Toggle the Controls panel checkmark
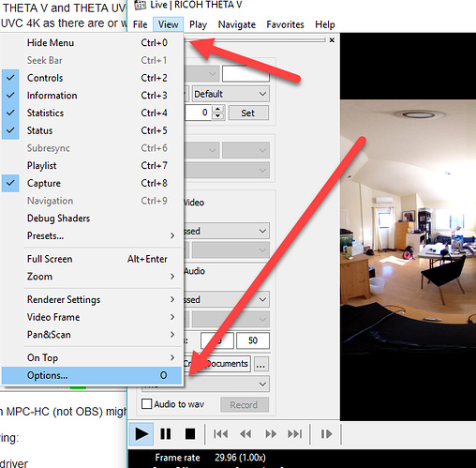 (x=92, y=78)
